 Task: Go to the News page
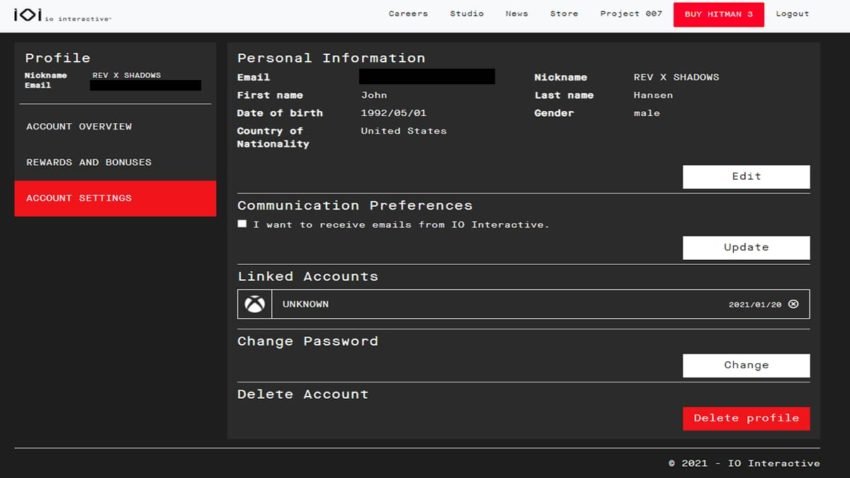tap(517, 14)
